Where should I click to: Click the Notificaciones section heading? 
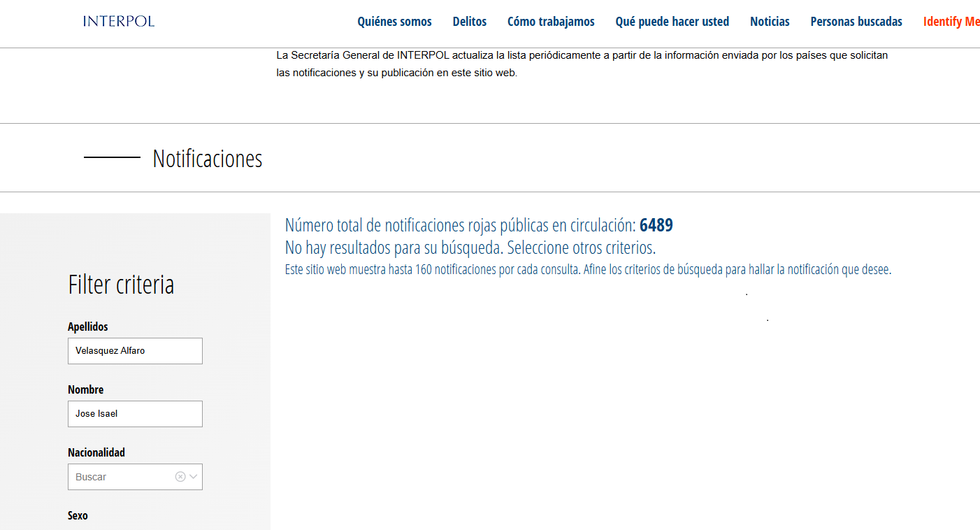(x=208, y=159)
